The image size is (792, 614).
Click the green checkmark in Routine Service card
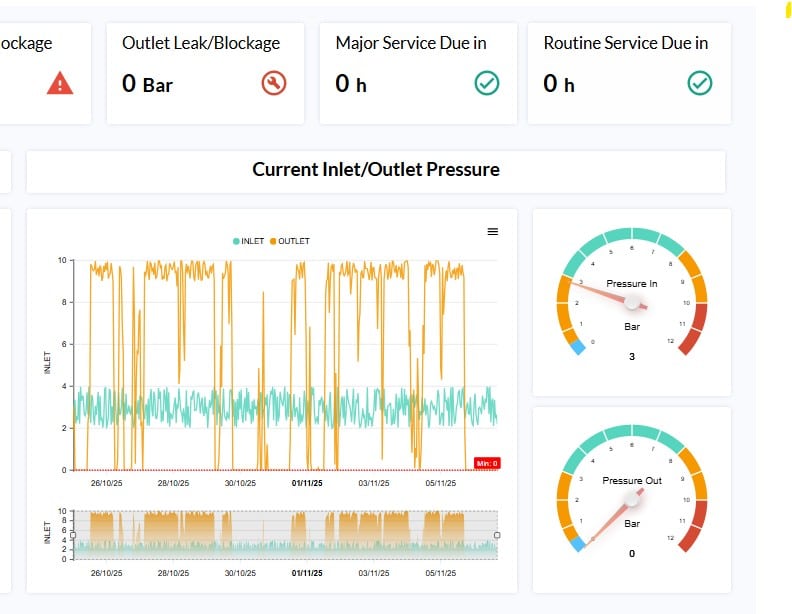(x=700, y=84)
